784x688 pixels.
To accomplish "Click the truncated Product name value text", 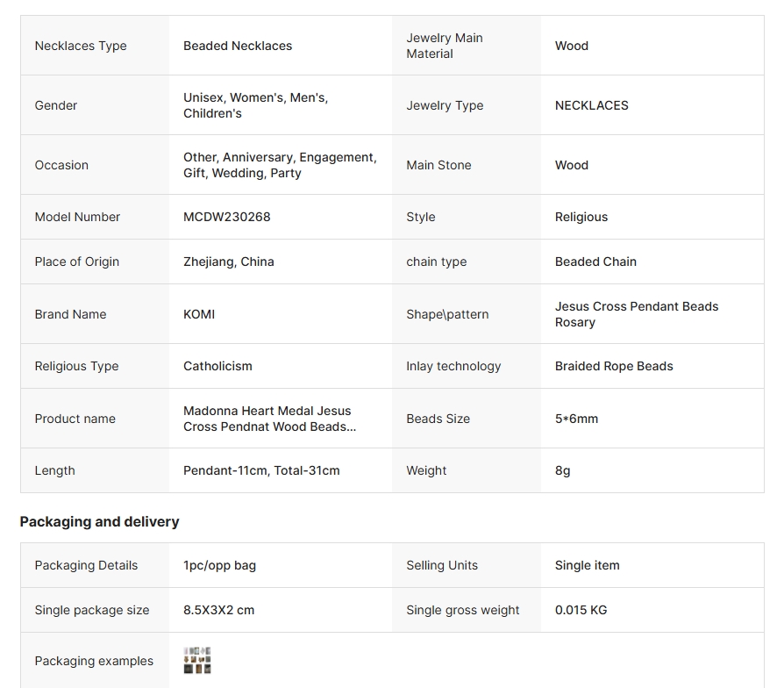I will point(267,419).
